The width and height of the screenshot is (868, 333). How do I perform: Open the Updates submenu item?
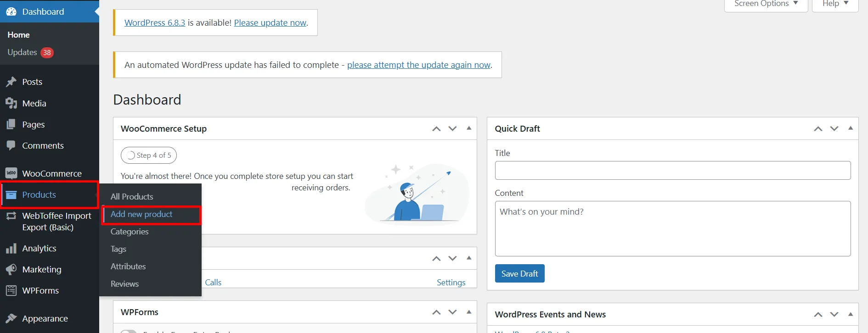pos(22,53)
